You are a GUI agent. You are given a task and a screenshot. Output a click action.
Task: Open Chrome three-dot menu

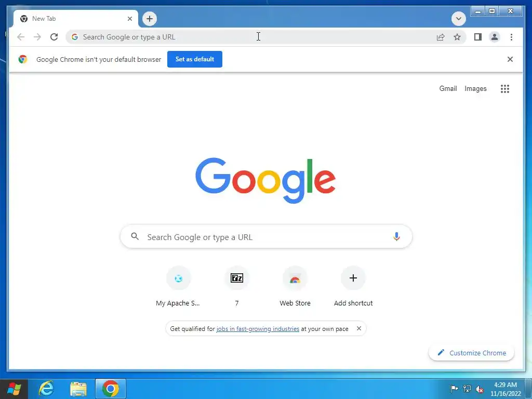pyautogui.click(x=511, y=37)
